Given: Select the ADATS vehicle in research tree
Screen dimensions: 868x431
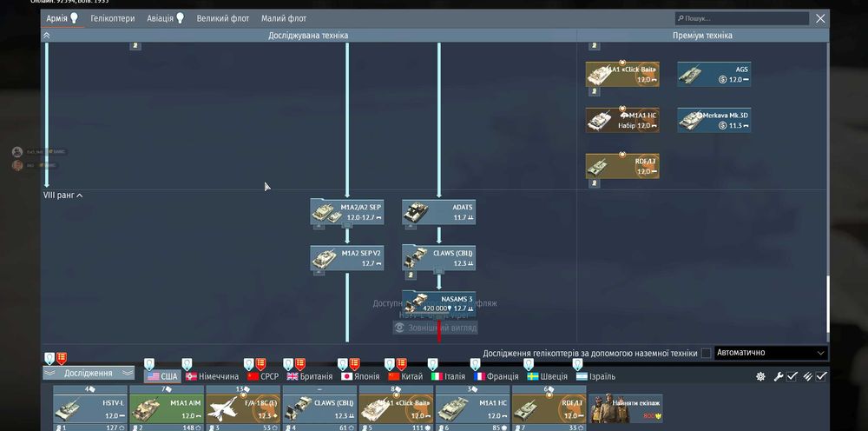Looking at the screenshot, I should (439, 213).
